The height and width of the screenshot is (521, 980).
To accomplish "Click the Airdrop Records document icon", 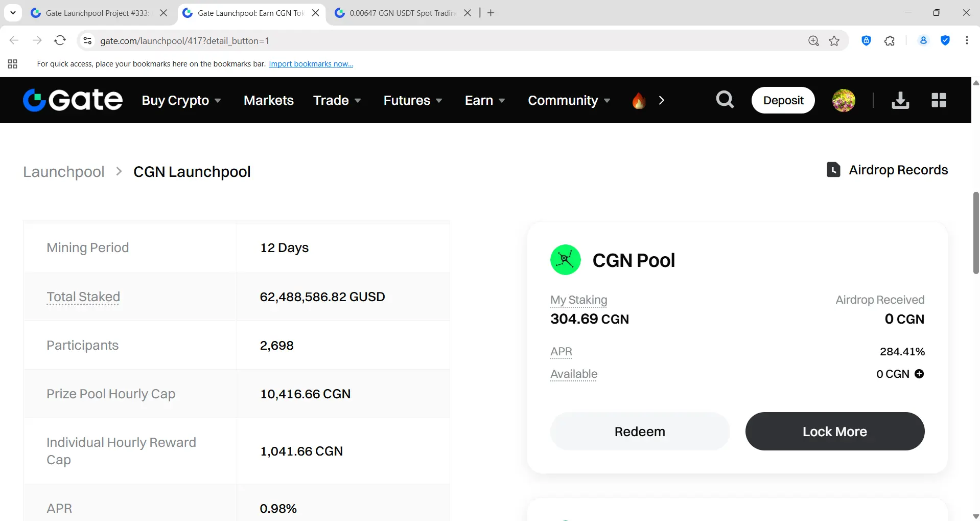I will (x=833, y=170).
